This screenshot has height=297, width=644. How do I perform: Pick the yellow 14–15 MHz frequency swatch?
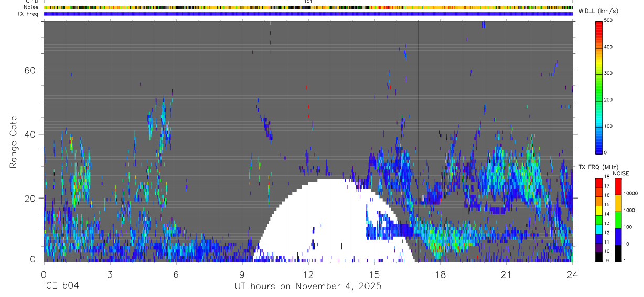[599, 211]
